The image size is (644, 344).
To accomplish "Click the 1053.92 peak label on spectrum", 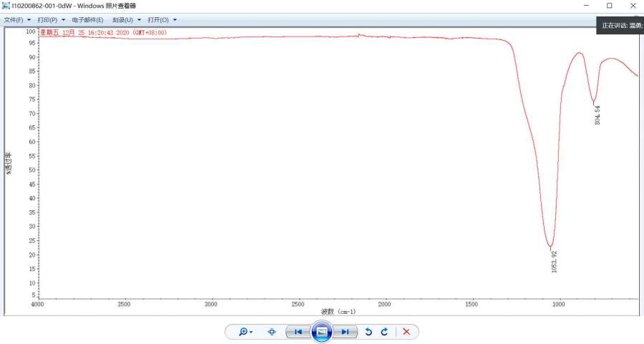I will 555,261.
